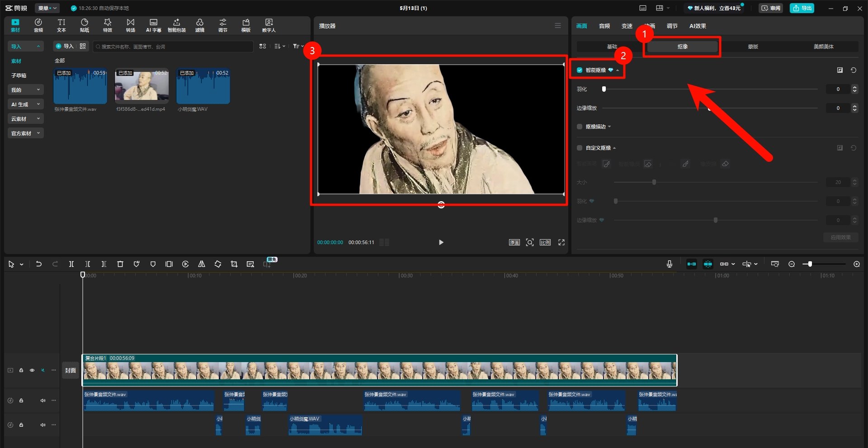Image resolution: width=868 pixels, height=448 pixels.
Task: Open the 特效 effects panel
Action: pos(107,25)
